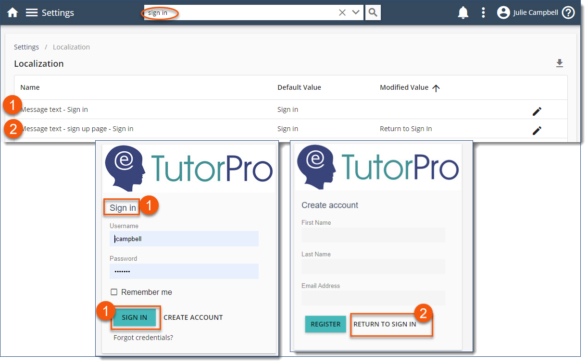Select 'Message text - Sign in' row name
This screenshot has height=364, width=588.
[x=54, y=109]
